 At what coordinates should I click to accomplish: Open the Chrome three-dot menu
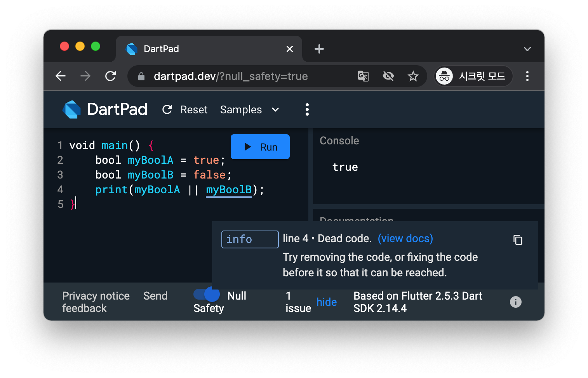click(x=527, y=76)
